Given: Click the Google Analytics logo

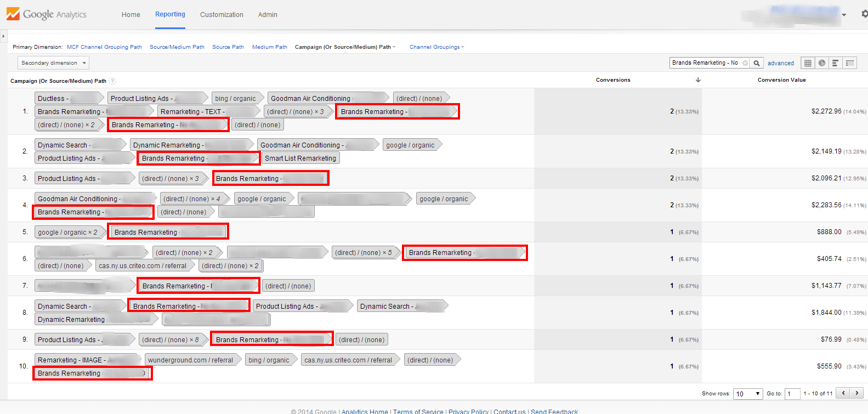Looking at the screenshot, I should tap(47, 14).
